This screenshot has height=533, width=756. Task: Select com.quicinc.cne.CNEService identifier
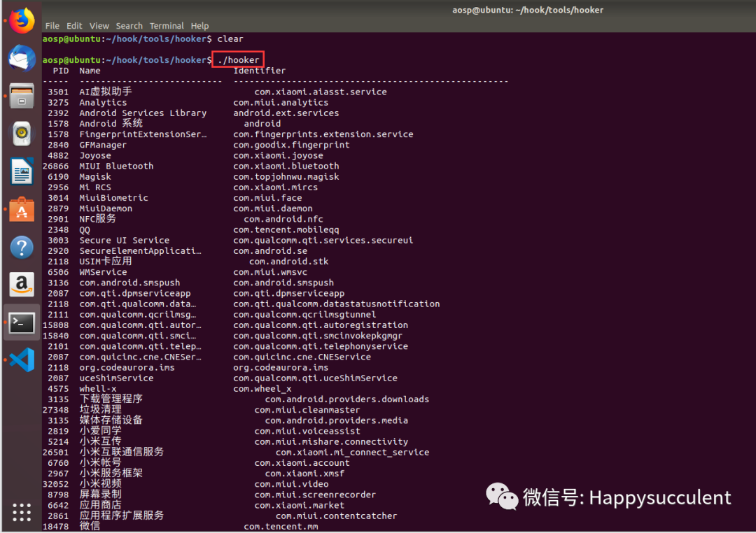click(x=302, y=357)
